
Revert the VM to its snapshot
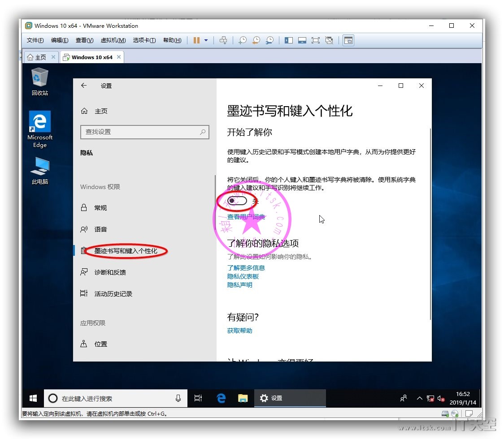256,40
